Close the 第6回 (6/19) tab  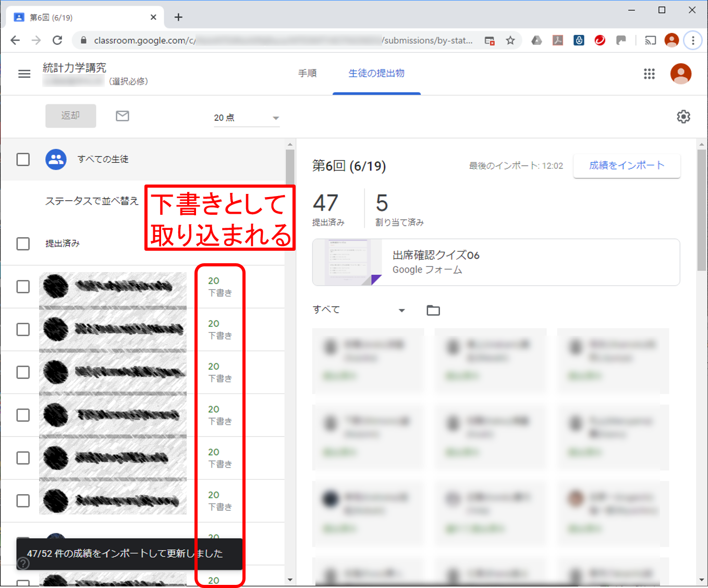coord(153,17)
